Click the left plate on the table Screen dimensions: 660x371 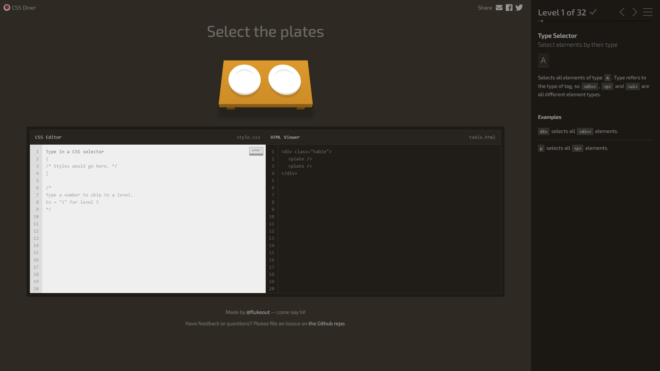click(x=245, y=80)
